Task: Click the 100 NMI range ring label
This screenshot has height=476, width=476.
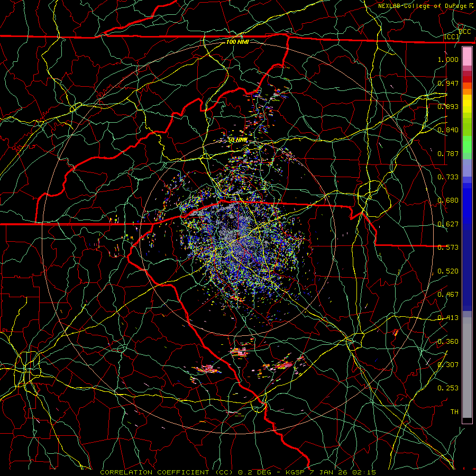Action: pos(237,42)
